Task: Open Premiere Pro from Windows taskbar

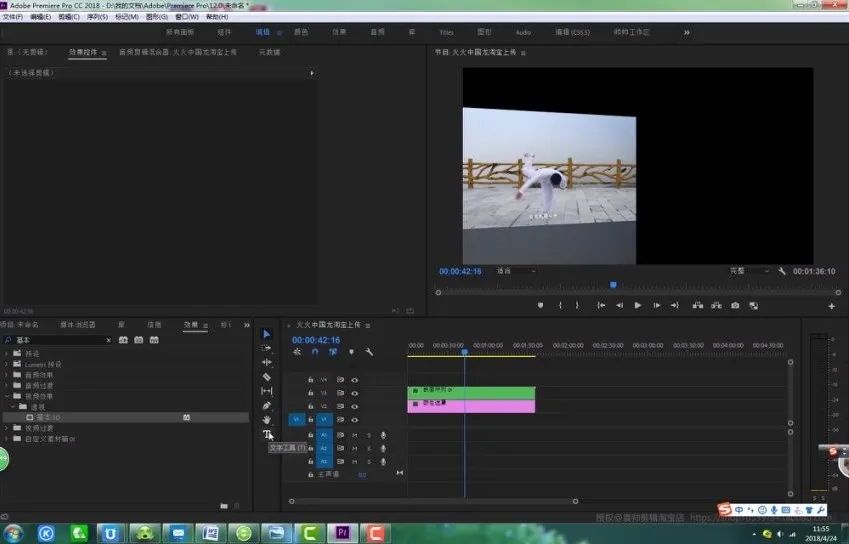Action: pyautogui.click(x=343, y=533)
